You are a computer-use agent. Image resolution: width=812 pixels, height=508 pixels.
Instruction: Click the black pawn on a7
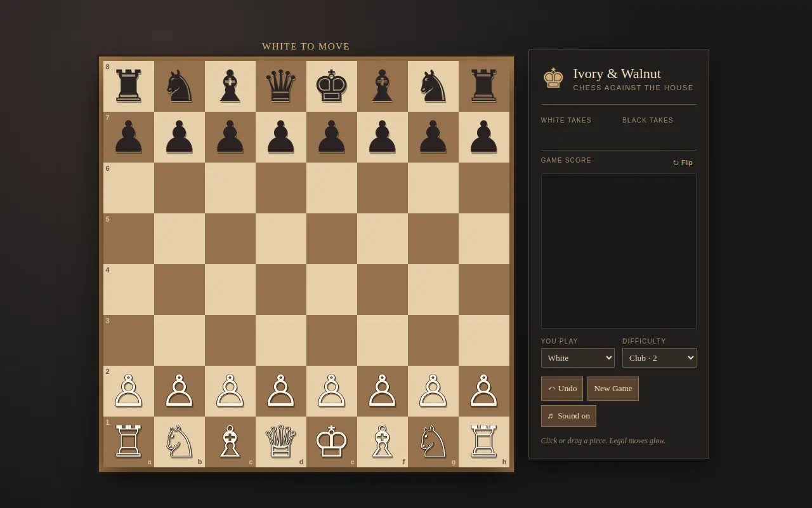(129, 137)
